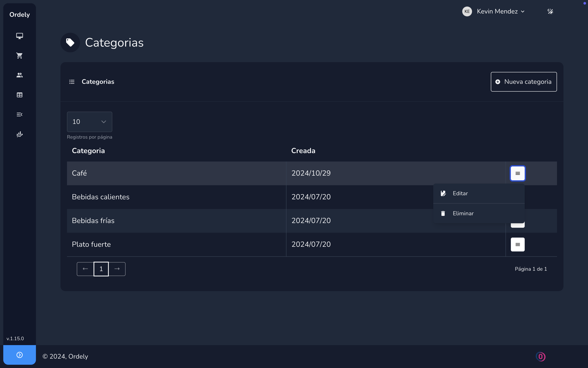Click the Categorias tag icon in the page header

pos(70,43)
